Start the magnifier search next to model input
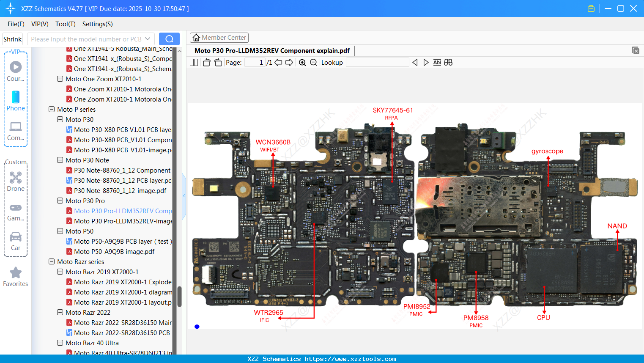The image size is (644, 363). [x=169, y=38]
